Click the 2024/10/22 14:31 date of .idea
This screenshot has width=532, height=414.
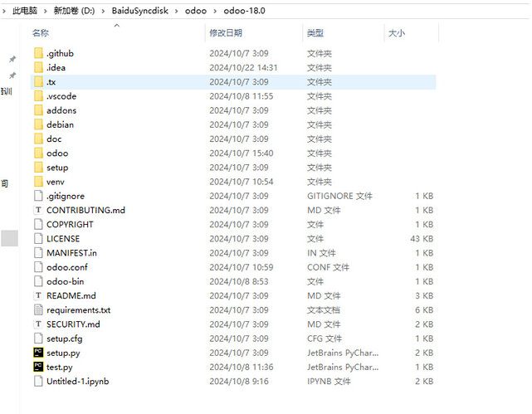243,67
